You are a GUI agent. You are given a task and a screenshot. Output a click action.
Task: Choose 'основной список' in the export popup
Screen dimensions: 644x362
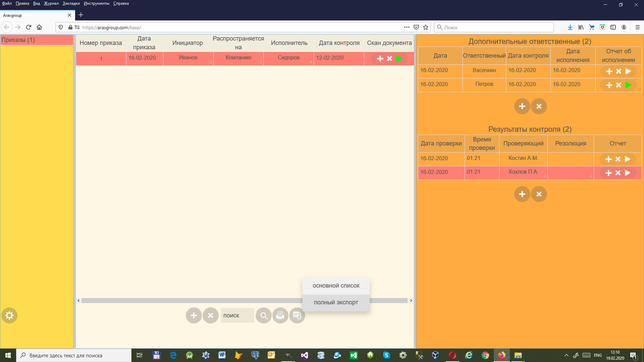(x=336, y=286)
